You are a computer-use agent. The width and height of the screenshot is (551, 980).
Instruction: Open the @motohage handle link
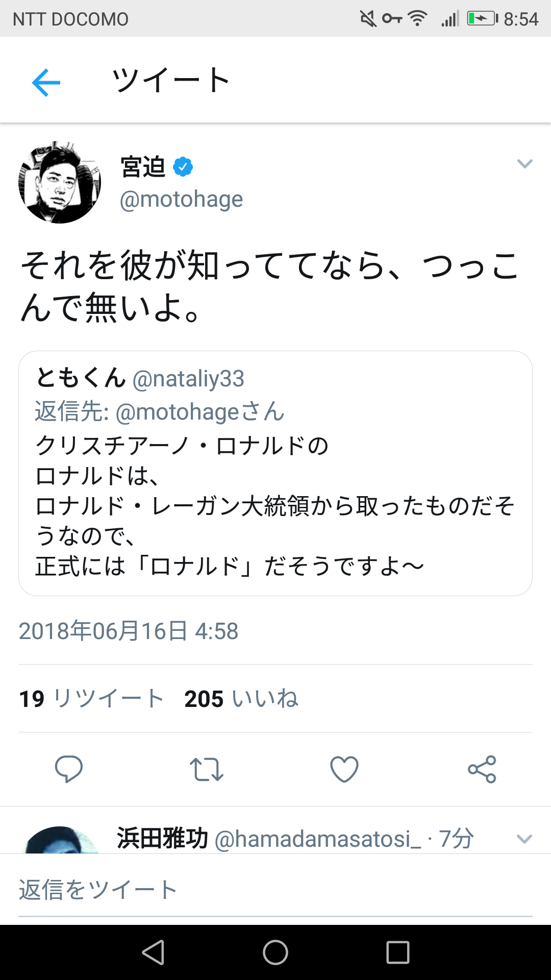point(181,199)
